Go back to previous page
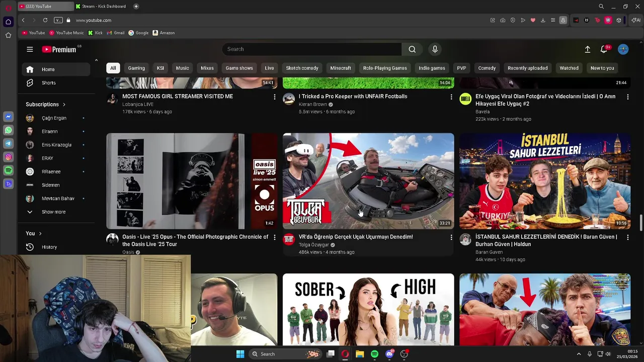The image size is (644, 362). coord(23,20)
